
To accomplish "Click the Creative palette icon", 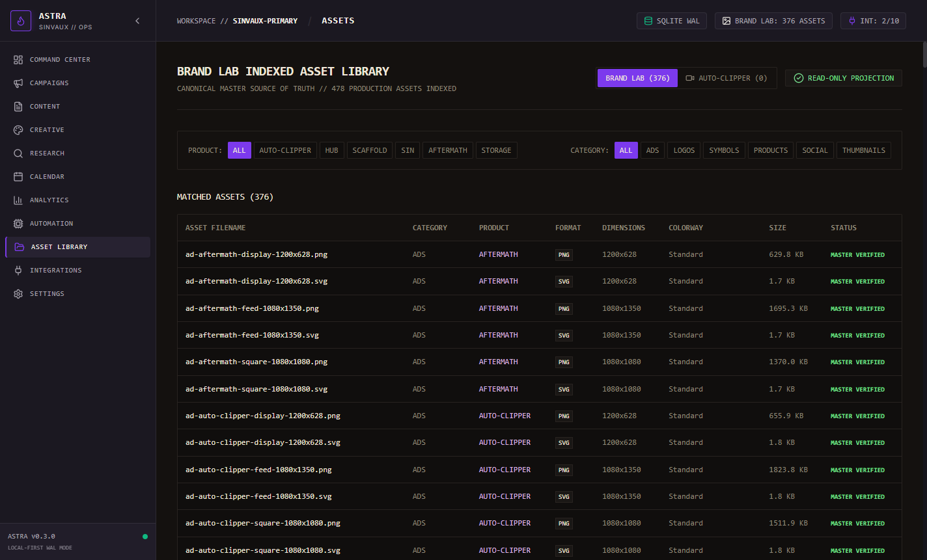I will point(18,130).
